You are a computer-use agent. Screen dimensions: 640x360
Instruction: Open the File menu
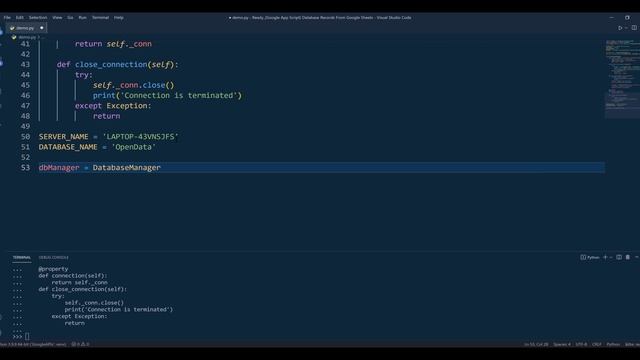(7, 18)
